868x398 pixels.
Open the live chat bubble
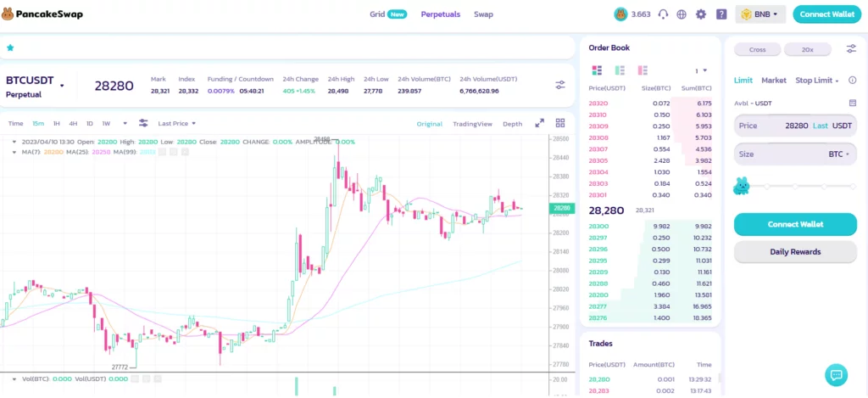836,374
